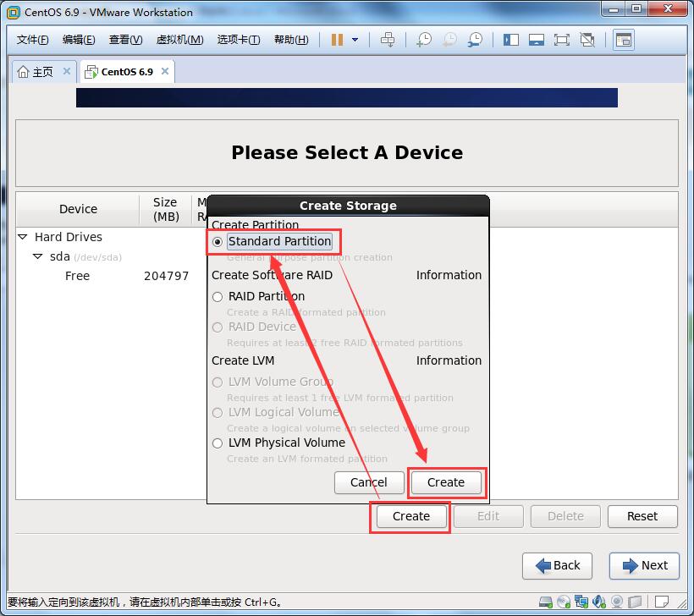Toggle the thumbnail bar view icon
This screenshot has width=694, height=616.
tap(537, 40)
